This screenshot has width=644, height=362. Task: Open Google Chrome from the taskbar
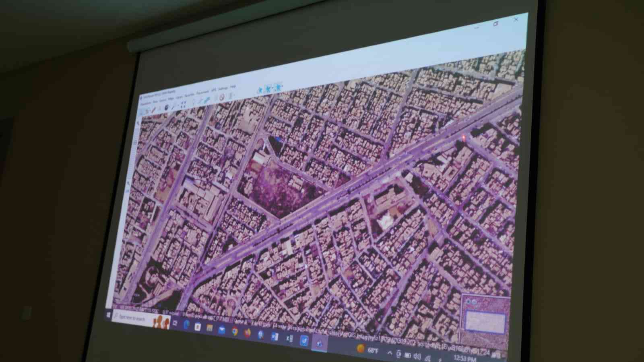click(x=235, y=331)
